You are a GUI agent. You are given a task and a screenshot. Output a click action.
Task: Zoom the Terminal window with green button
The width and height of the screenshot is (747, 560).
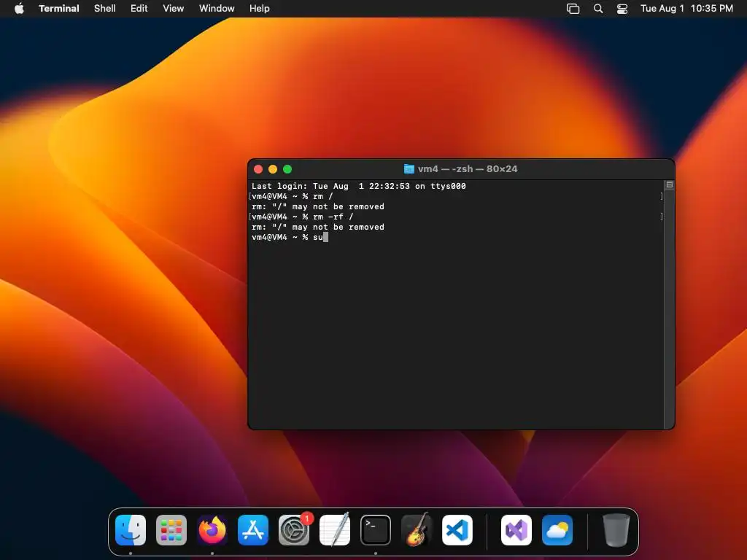[x=287, y=169]
